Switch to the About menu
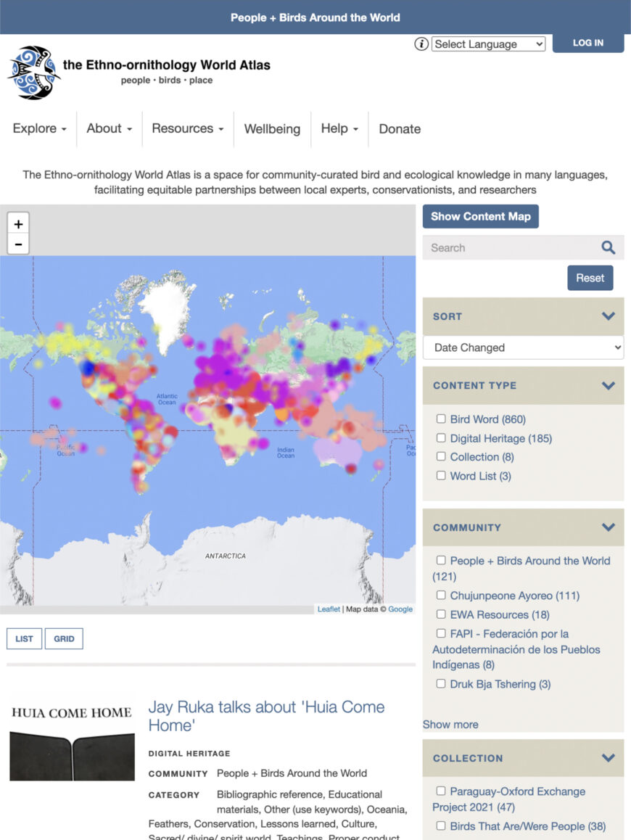631x840 pixels. point(108,128)
